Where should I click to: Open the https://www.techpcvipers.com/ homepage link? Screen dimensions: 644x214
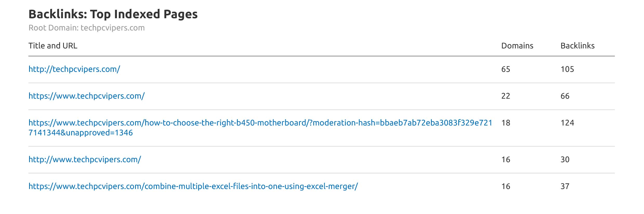coord(87,96)
